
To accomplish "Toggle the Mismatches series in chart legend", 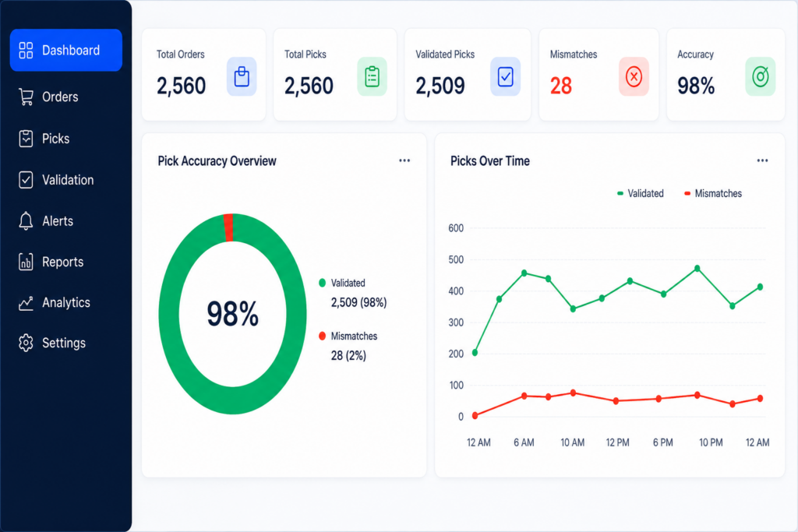I will click(x=712, y=193).
